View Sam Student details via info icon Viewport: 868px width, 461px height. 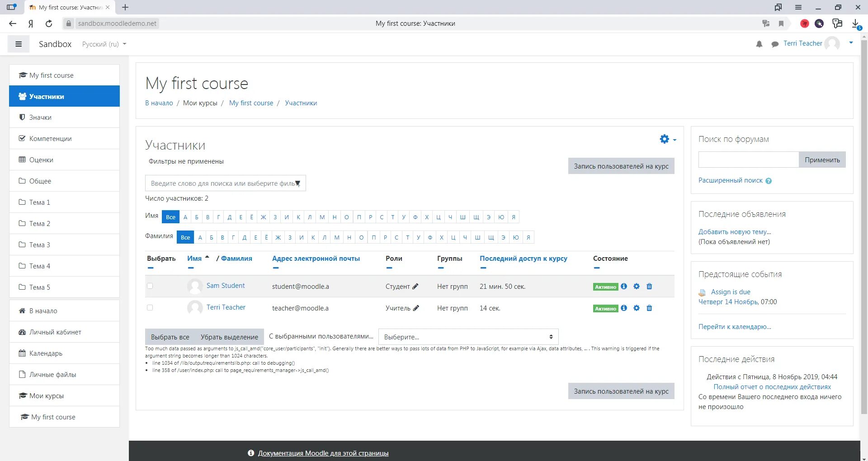tap(624, 286)
